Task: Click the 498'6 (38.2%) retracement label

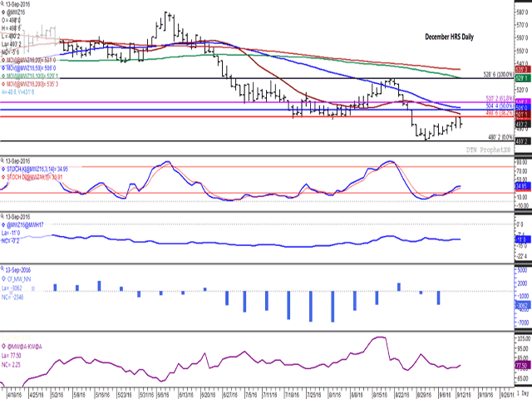Action: [500, 113]
